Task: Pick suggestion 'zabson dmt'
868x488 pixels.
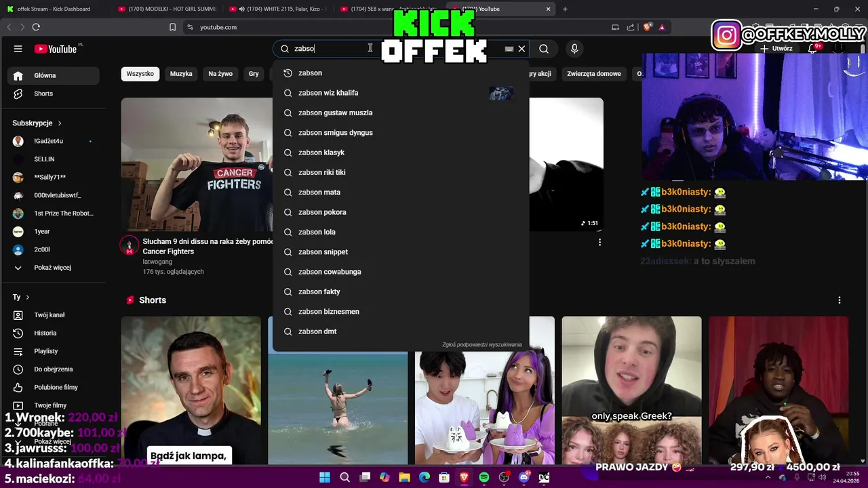Action: pyautogui.click(x=401, y=331)
